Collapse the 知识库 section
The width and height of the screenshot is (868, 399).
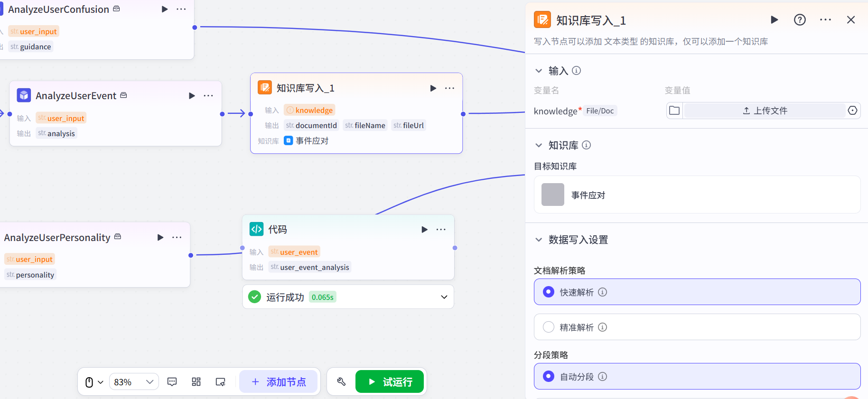[x=539, y=145]
